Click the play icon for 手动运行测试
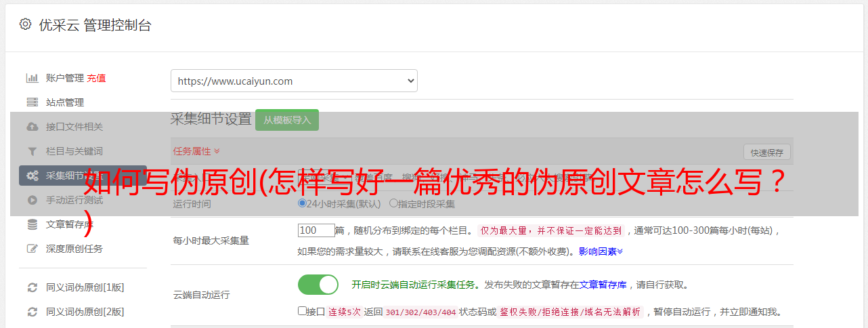The image size is (868, 328). pos(32,200)
